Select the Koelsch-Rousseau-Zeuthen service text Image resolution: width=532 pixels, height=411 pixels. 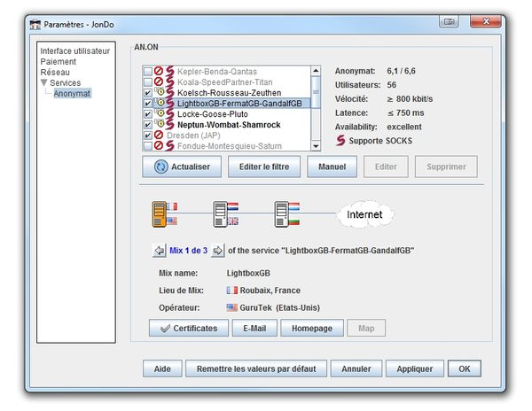tap(229, 93)
